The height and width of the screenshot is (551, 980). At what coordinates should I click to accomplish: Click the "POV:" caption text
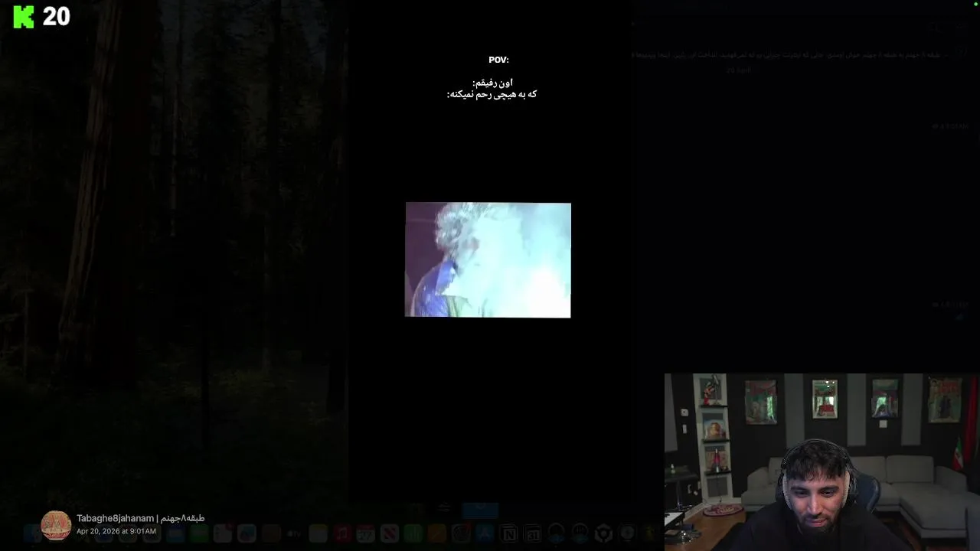pos(498,60)
